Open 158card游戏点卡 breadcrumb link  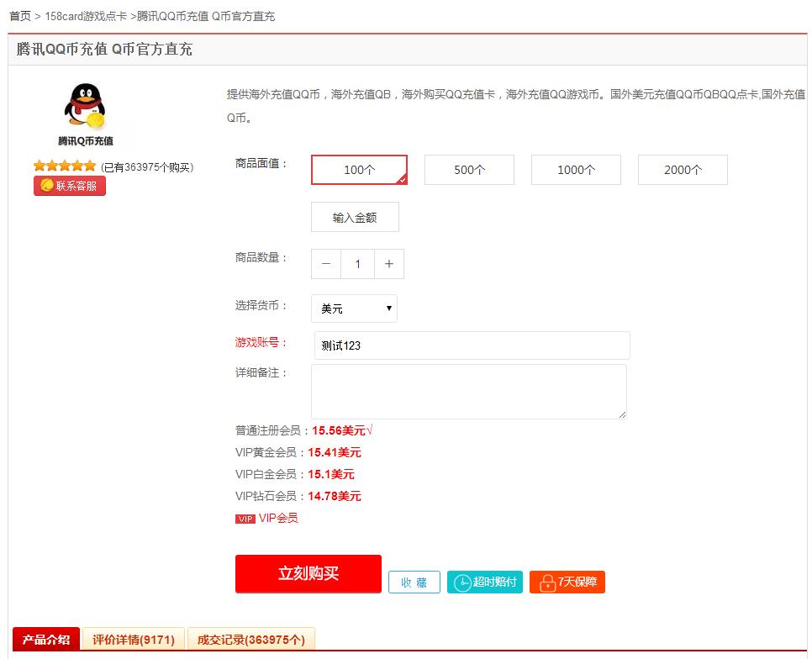(86, 17)
